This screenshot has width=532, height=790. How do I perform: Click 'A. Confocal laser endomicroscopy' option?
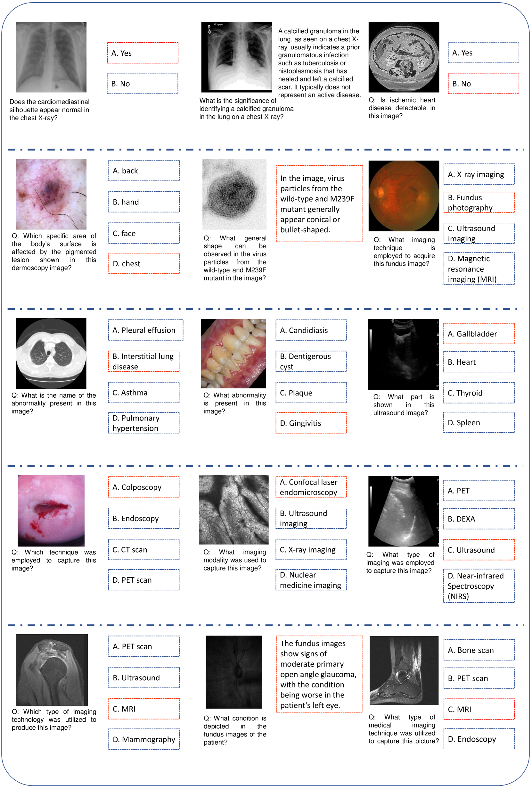coord(311,487)
